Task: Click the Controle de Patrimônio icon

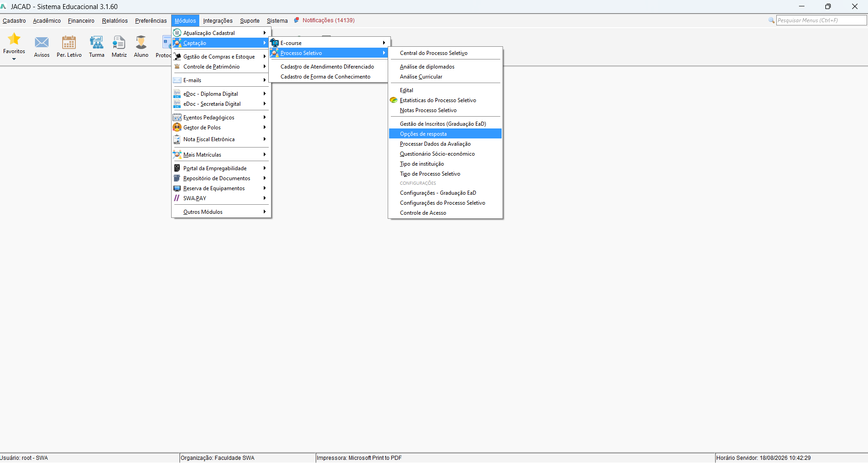Action: point(177,66)
